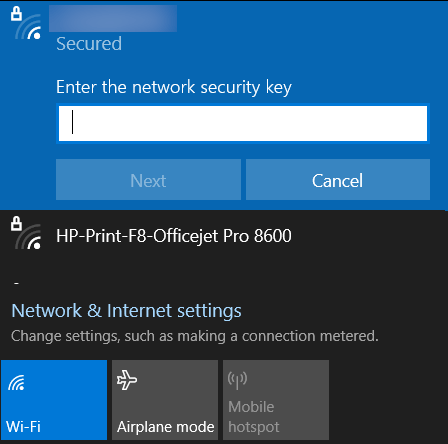This screenshot has width=448, height=444.
Task: Enable Airplane mode via its tile label
Action: pyautogui.click(x=165, y=427)
